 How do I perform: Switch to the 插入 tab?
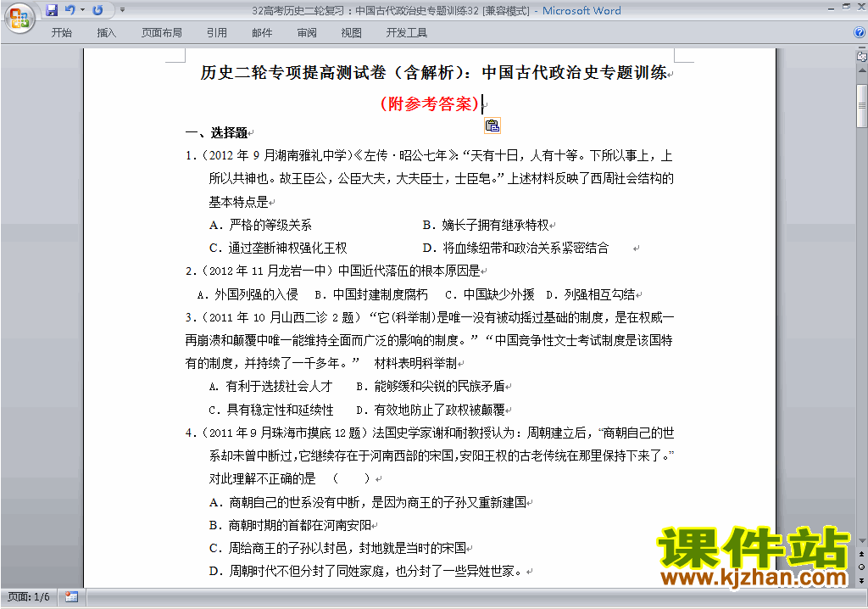coord(107,33)
